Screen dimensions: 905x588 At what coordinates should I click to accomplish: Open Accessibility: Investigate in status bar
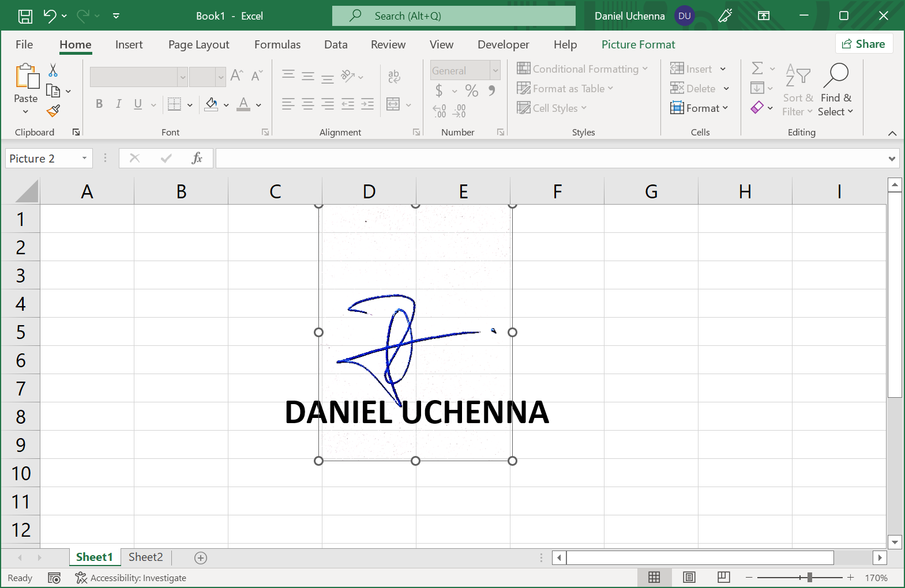click(x=131, y=578)
